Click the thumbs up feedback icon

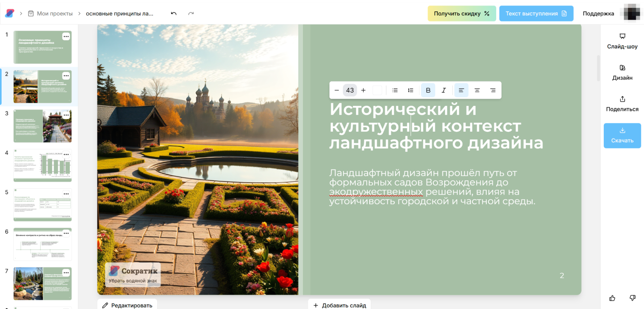tap(612, 298)
